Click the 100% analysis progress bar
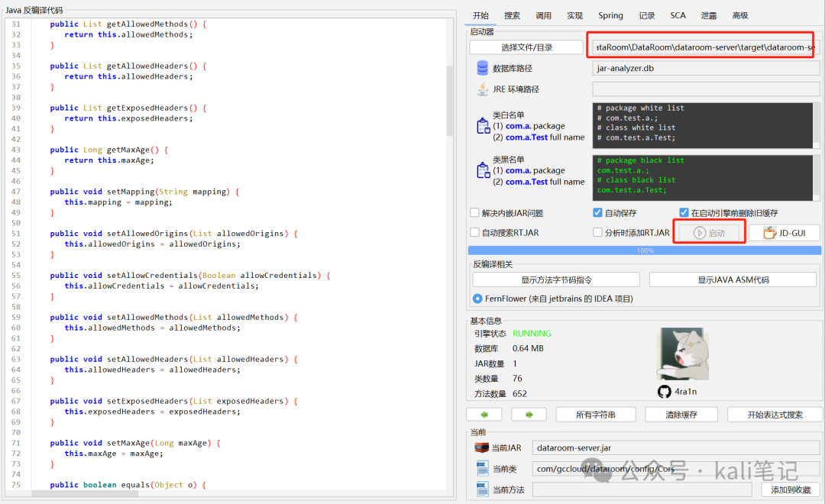Image resolution: width=825 pixels, height=504 pixels. (x=645, y=250)
